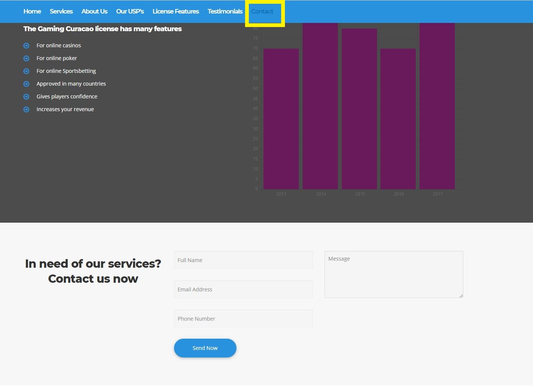Click the arrow icon beside Gives players confidence
Image resolution: width=533 pixels, height=392 pixels.
26,97
